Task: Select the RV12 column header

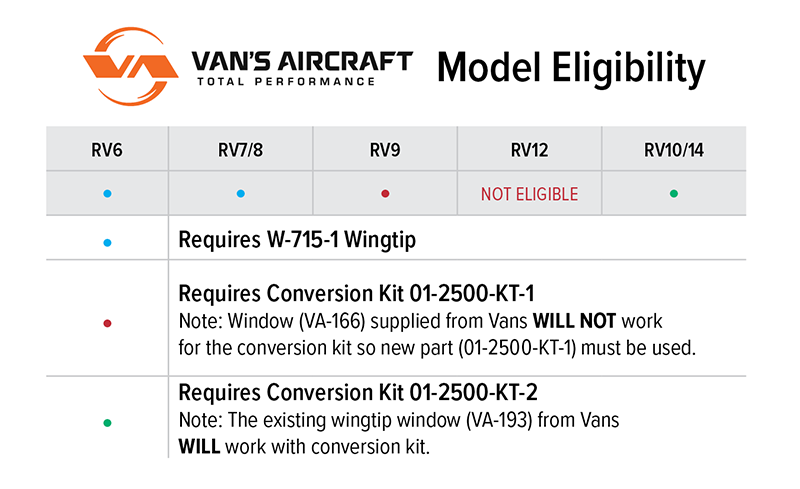Action: 530,150
